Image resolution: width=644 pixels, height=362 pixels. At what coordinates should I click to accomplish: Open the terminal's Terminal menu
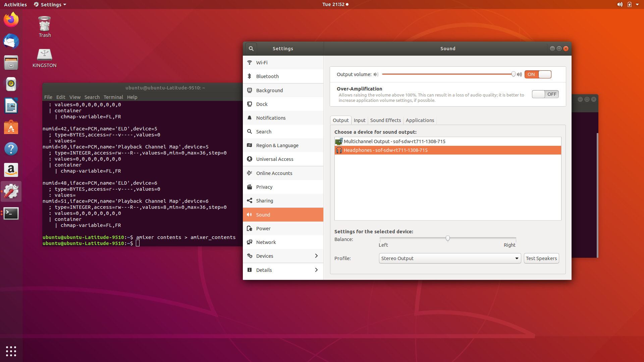click(113, 97)
